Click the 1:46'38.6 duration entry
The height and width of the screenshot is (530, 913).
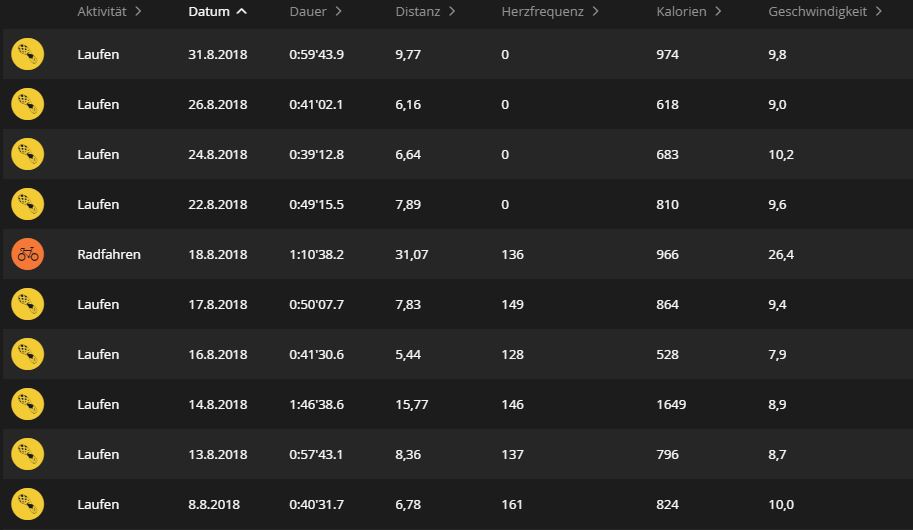316,404
